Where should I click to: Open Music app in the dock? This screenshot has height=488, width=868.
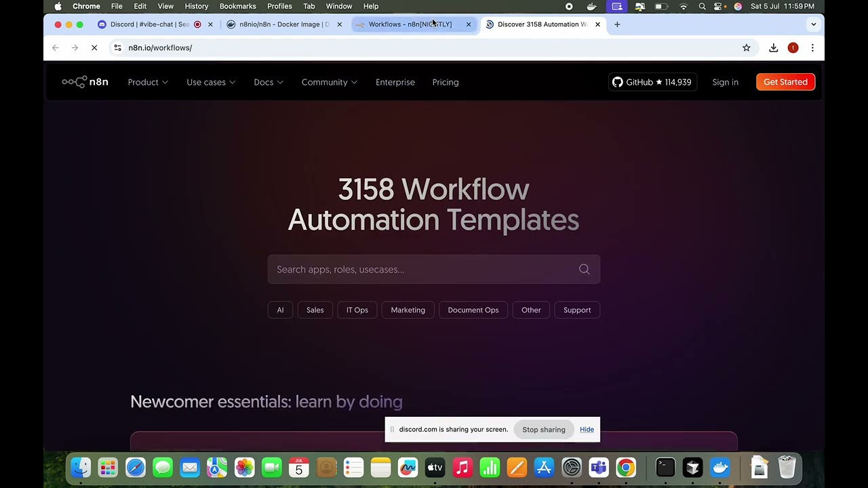(x=462, y=468)
